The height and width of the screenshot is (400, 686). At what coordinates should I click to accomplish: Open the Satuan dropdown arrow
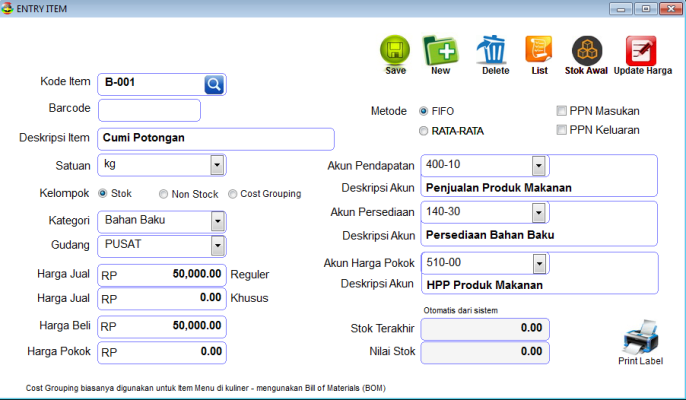tap(217, 165)
